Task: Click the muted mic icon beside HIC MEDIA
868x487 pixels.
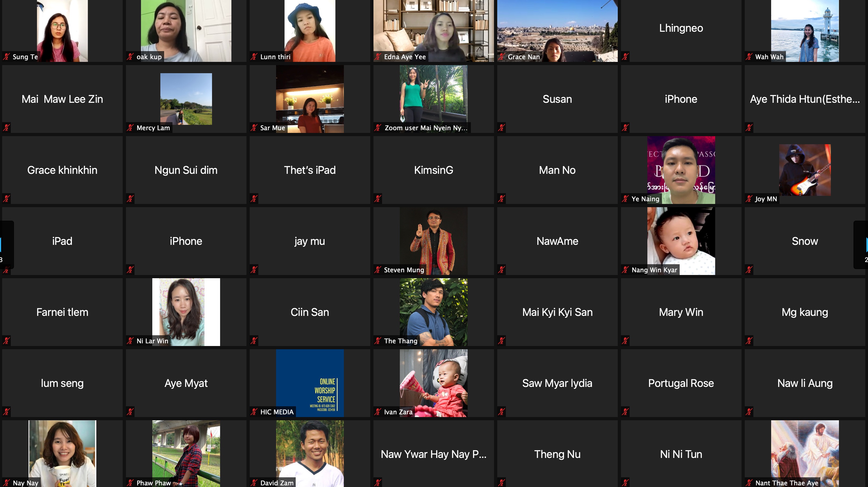Action: click(255, 412)
